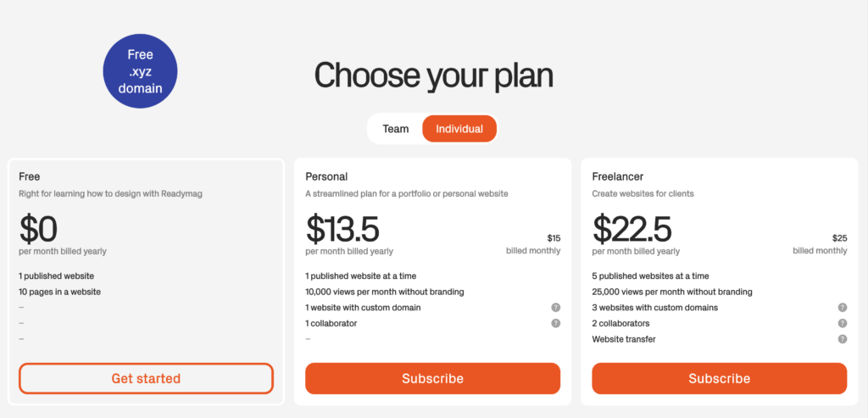Click the Choose your plan heading
868x418 pixels.
(x=433, y=75)
